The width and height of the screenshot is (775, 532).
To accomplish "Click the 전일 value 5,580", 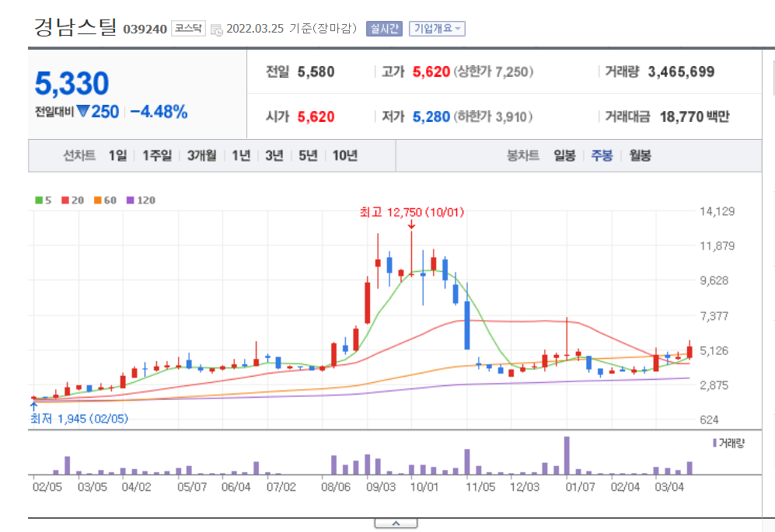I will [316, 72].
